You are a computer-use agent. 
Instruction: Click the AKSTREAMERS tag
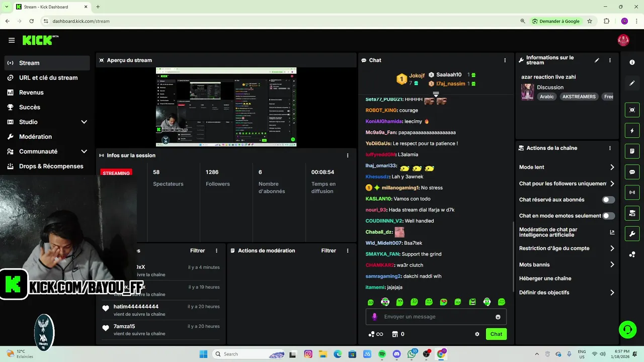pos(579,97)
